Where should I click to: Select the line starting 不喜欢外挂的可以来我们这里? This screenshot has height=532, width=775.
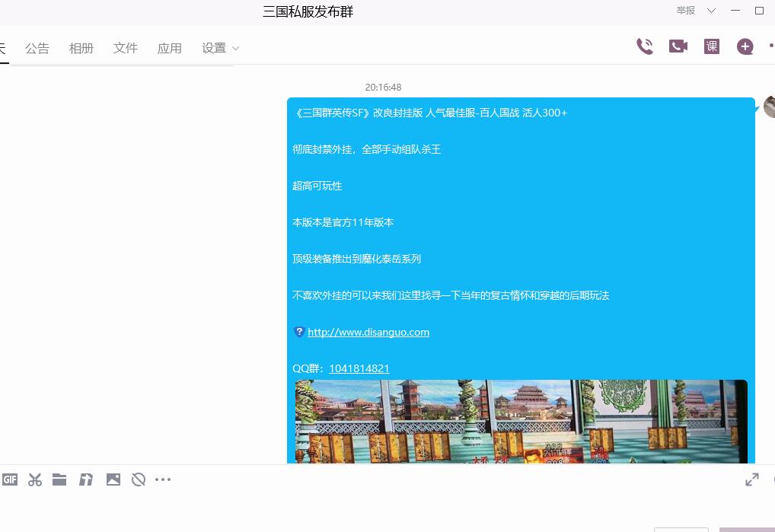450,295
